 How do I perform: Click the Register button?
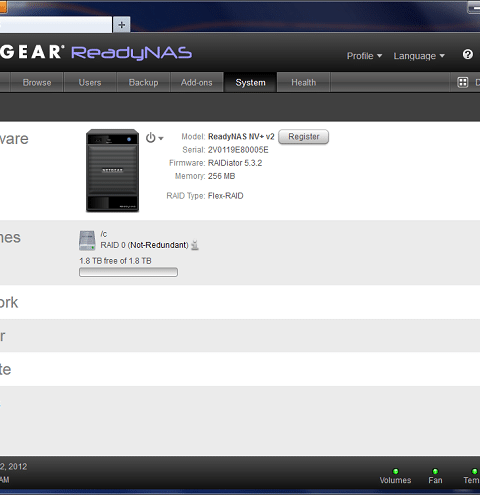tap(304, 137)
